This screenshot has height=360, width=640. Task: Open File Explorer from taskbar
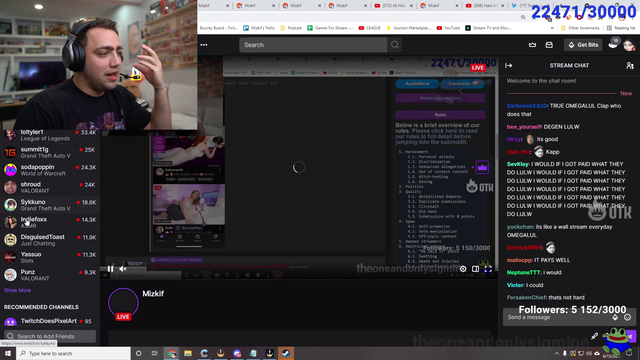188,353
